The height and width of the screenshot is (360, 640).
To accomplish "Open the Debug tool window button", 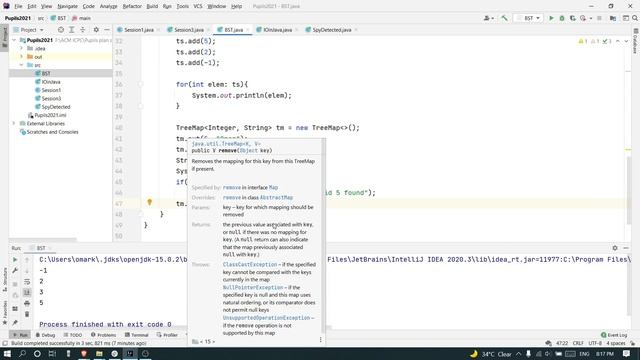I will click(x=45, y=335).
